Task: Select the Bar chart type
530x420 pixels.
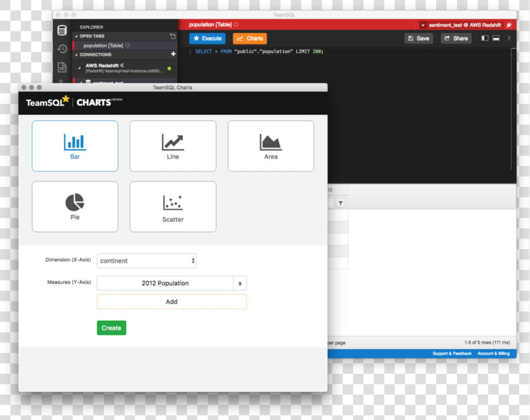Action: point(75,146)
